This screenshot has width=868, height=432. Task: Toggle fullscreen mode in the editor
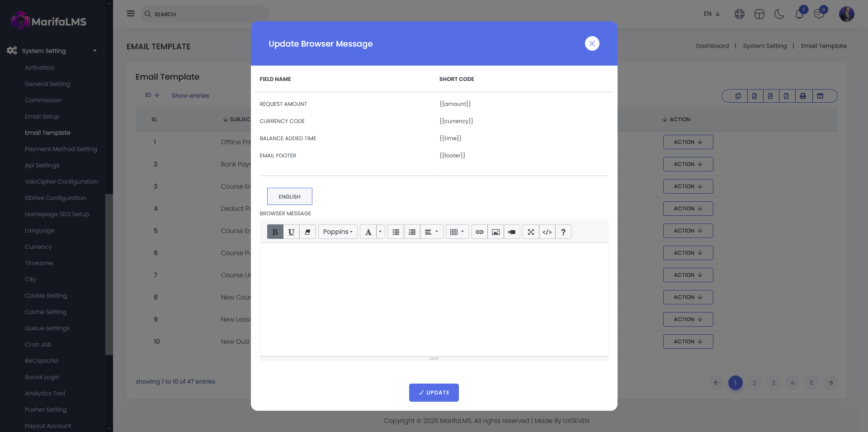[531, 232]
